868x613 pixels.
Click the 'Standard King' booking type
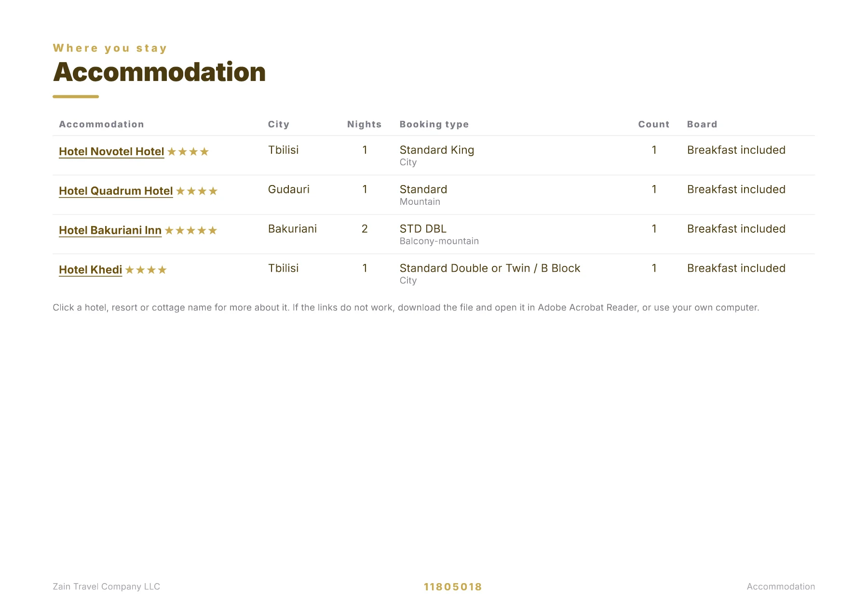point(437,150)
